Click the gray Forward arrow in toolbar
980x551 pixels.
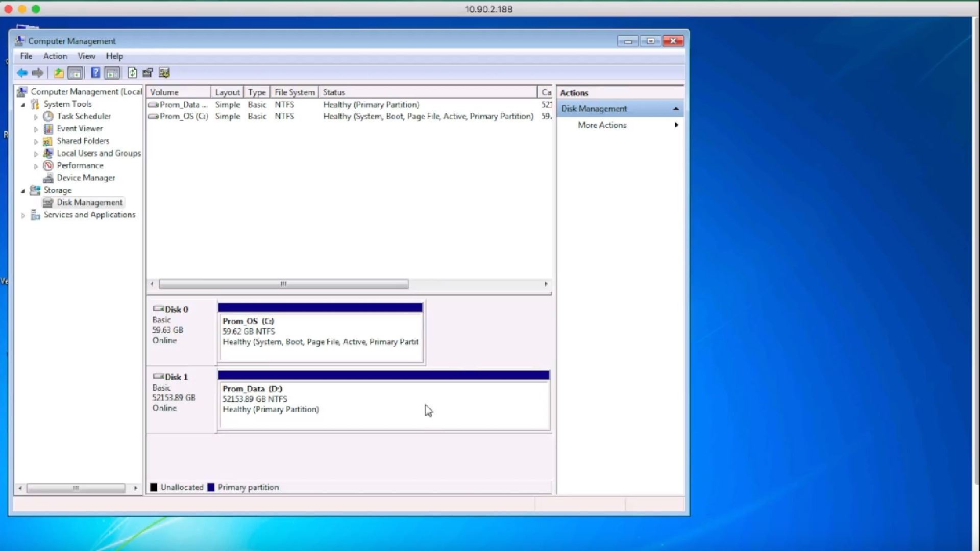pyautogui.click(x=38, y=73)
